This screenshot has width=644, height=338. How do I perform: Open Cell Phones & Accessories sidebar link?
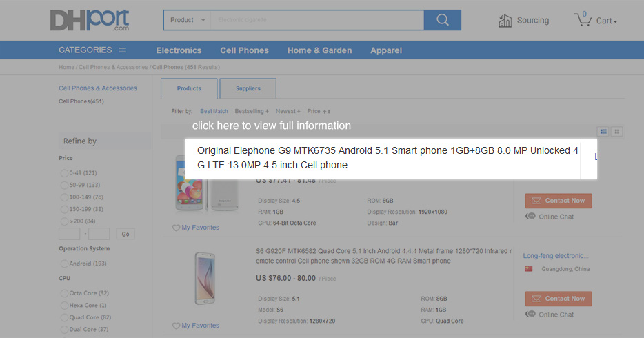pyautogui.click(x=98, y=88)
